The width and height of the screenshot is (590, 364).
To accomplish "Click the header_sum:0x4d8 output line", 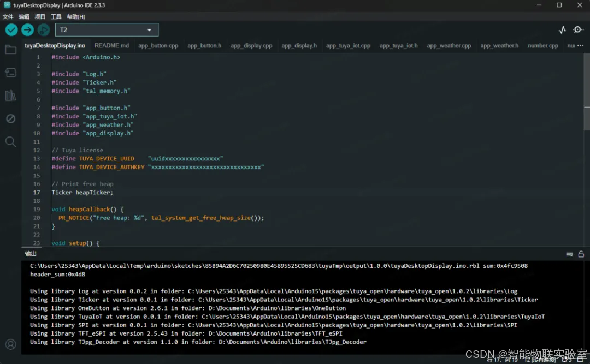I will (57, 274).
